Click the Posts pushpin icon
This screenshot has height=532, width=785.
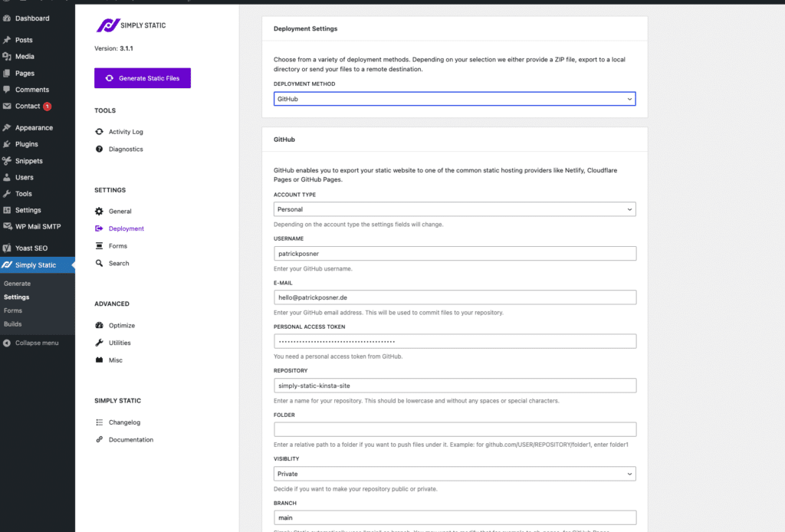point(6,40)
